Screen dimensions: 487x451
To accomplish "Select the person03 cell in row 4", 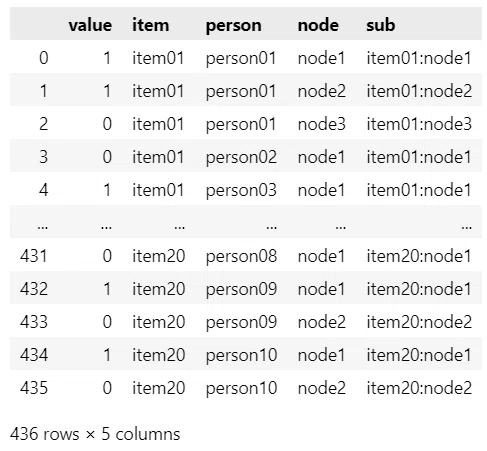I will 241,190.
